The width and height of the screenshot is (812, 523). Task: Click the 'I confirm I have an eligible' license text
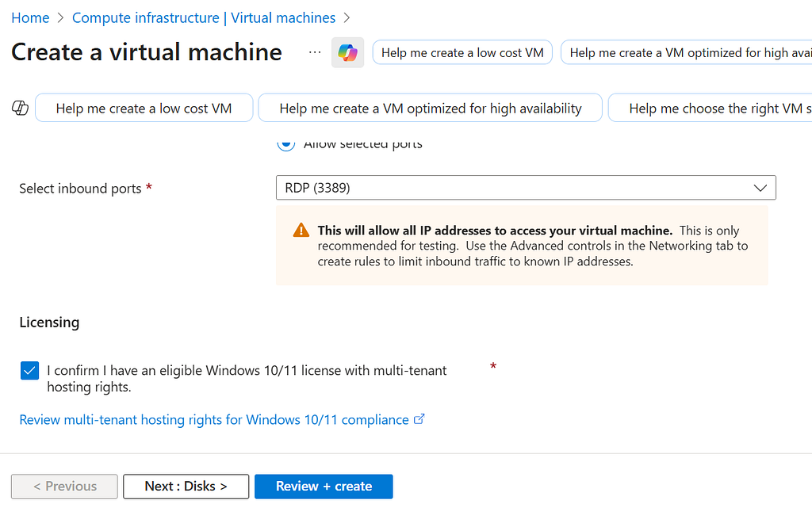(247, 379)
